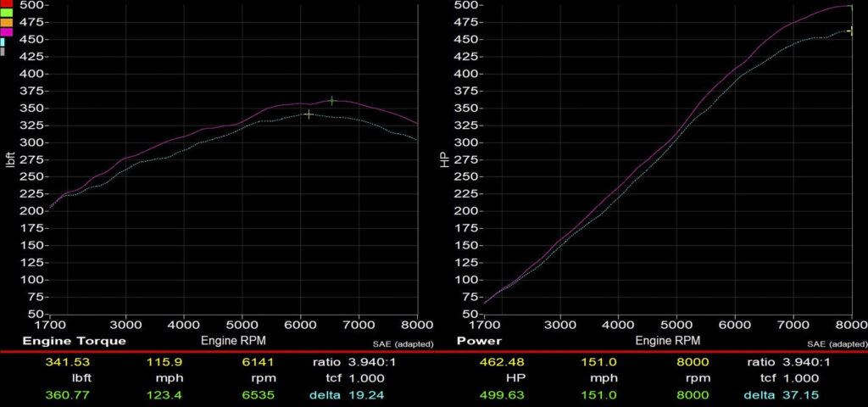
Task: Pick the orange run color swatch
Action: coord(5,22)
